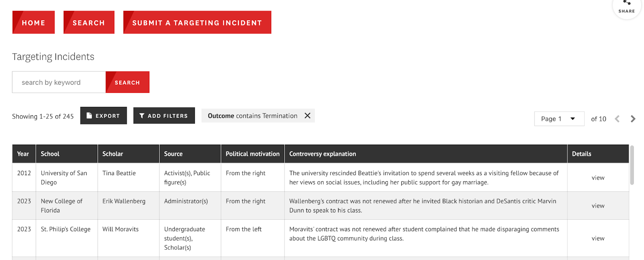
Task: Click the Controversy explanation column header
Action: point(426,154)
